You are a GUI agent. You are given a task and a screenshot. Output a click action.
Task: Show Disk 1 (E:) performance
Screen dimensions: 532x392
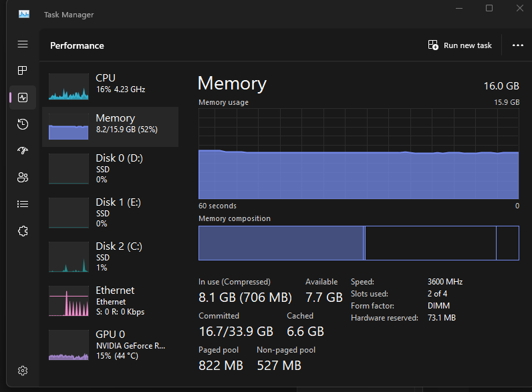coord(110,212)
